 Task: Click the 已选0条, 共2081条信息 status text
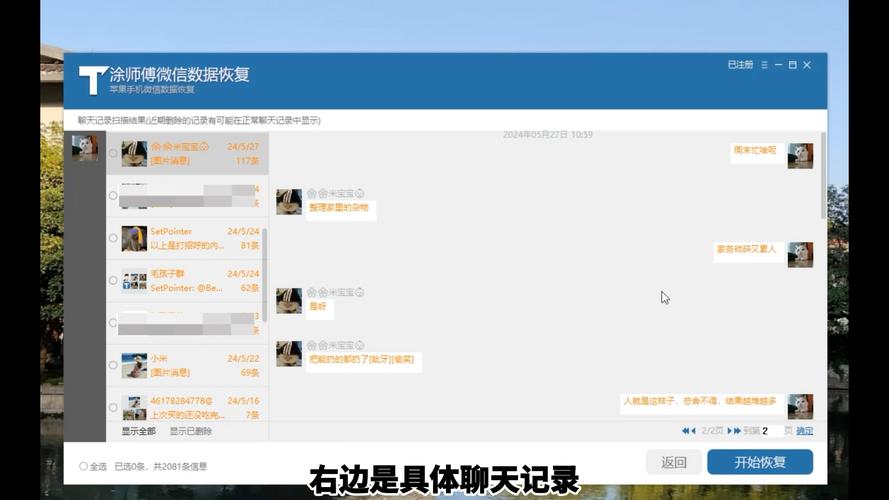tap(160, 467)
